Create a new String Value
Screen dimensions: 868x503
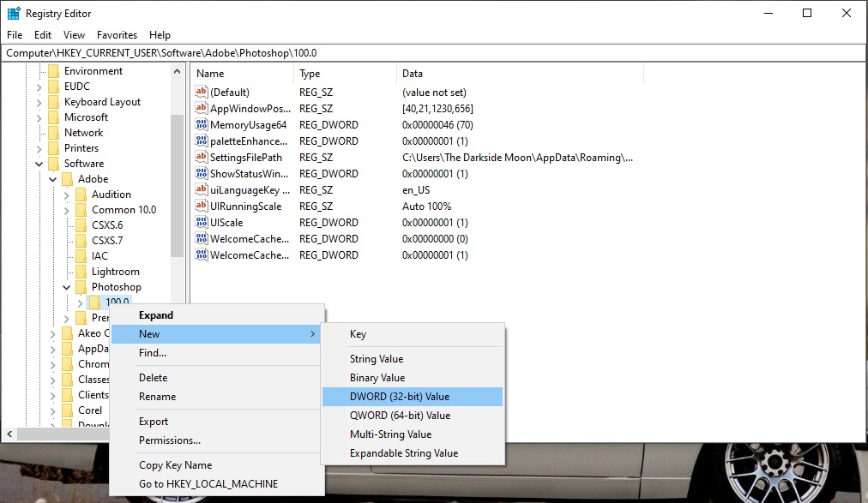[x=413, y=359]
